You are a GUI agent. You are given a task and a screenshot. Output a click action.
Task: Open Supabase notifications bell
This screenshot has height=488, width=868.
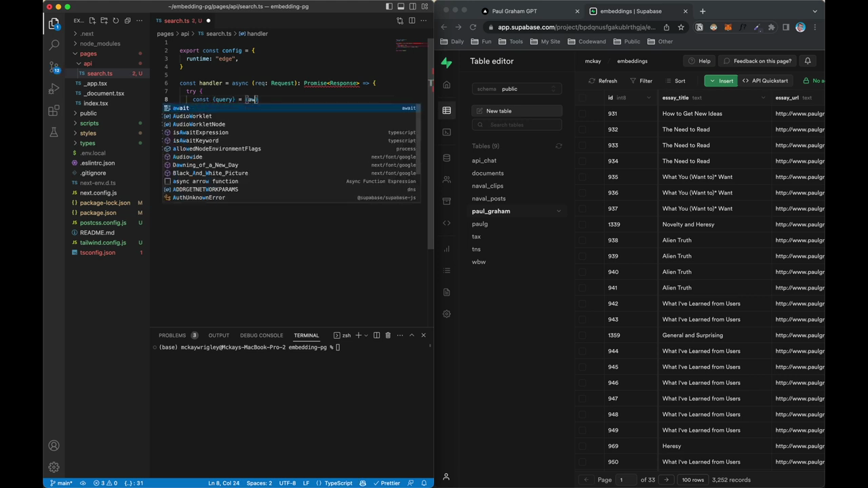pyautogui.click(x=808, y=61)
